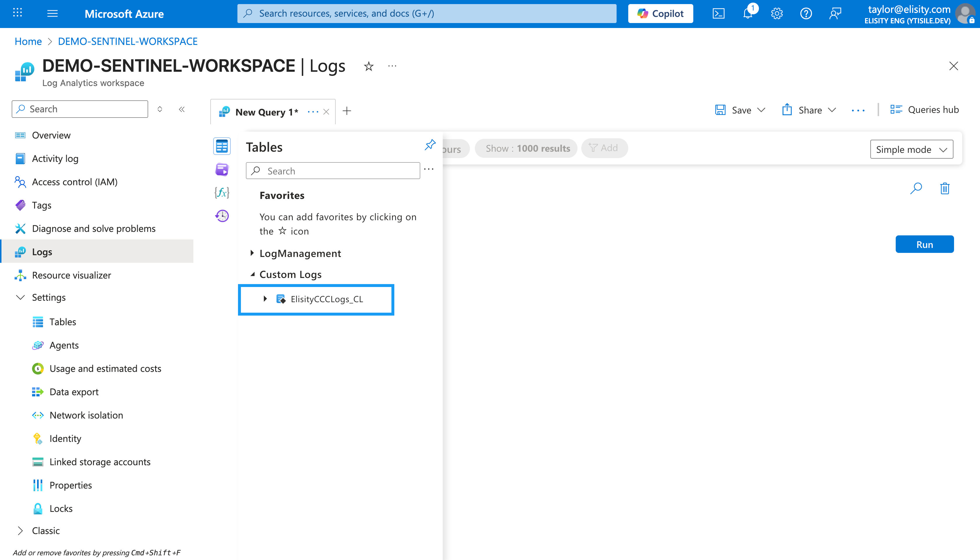
Task: Open the Simple mode dropdown
Action: click(x=911, y=149)
